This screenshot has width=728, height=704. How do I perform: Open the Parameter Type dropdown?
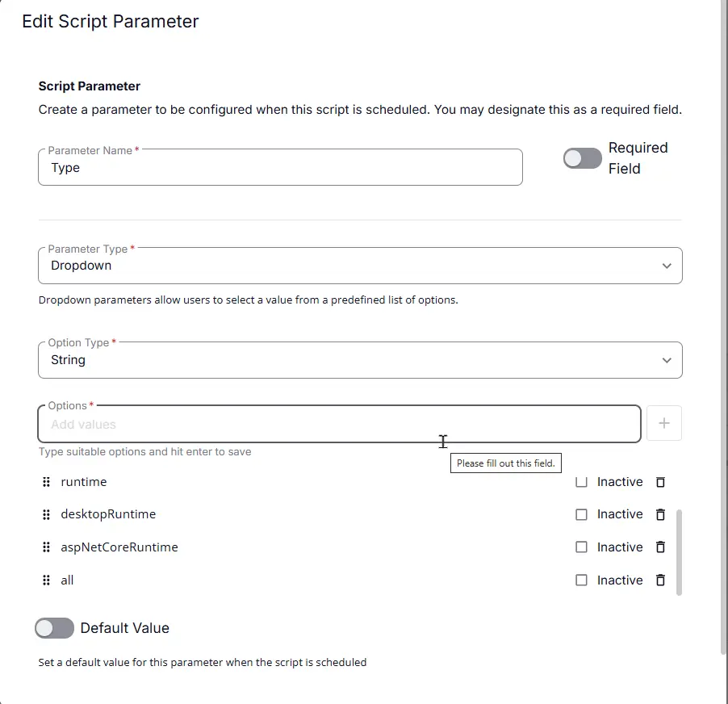click(x=360, y=266)
